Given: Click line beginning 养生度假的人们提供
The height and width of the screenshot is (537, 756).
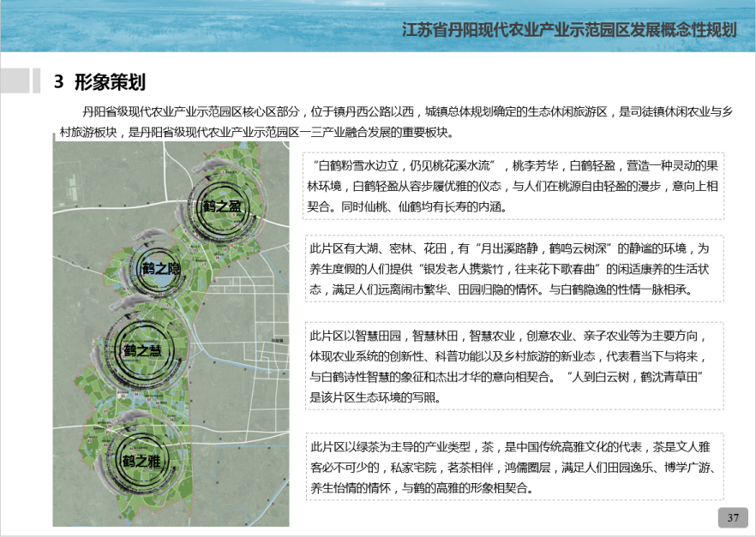Looking at the screenshot, I should [x=509, y=269].
